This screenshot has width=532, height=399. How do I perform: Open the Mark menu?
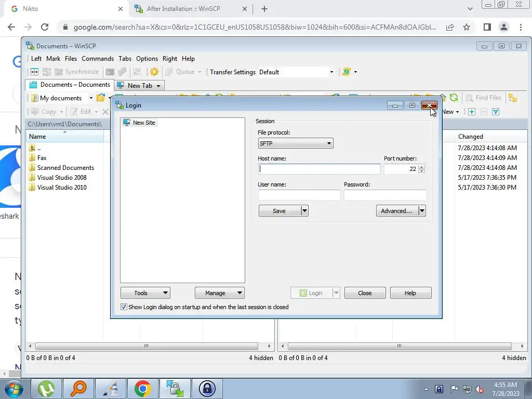(54, 59)
